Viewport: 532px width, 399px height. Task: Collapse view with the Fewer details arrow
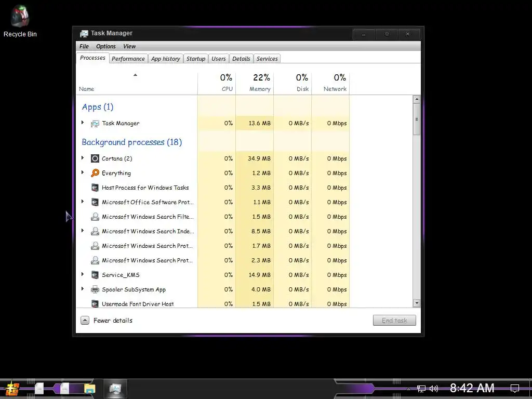click(85, 320)
